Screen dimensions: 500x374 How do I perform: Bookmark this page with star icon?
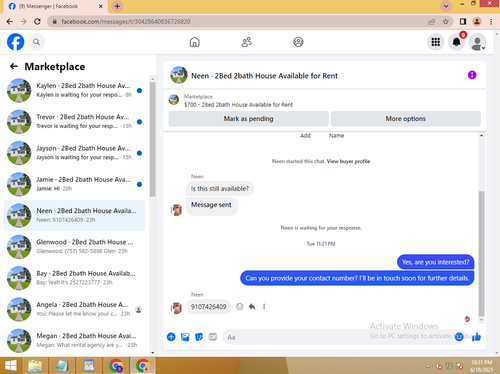tap(446, 22)
